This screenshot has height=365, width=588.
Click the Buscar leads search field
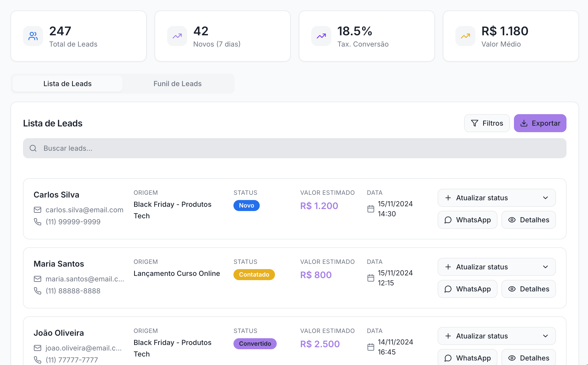point(294,148)
